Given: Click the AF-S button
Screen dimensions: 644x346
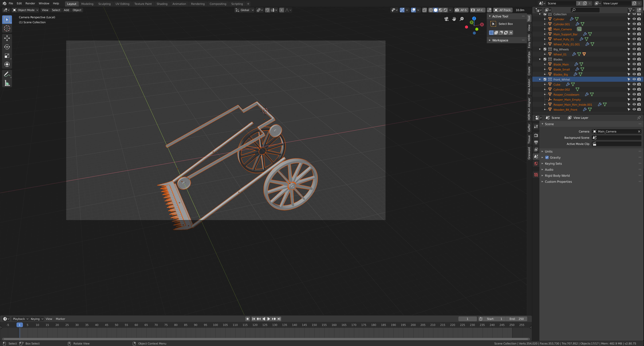Looking at the screenshot, I should pyautogui.click(x=461, y=10).
